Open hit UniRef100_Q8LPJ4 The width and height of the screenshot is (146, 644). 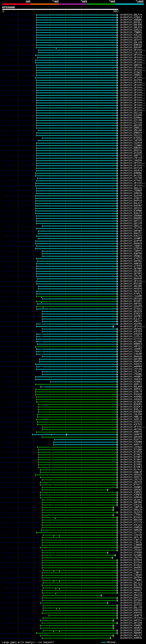point(131,15)
